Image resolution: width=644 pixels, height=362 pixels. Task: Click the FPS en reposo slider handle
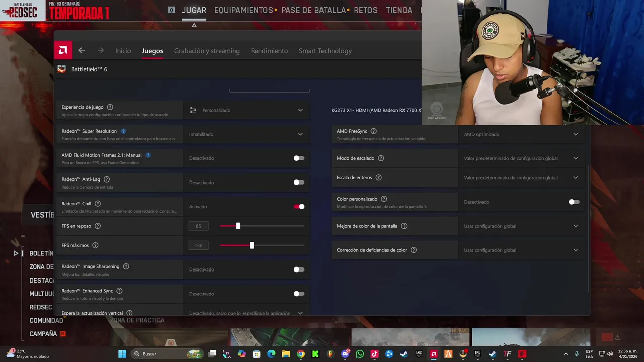(238, 226)
